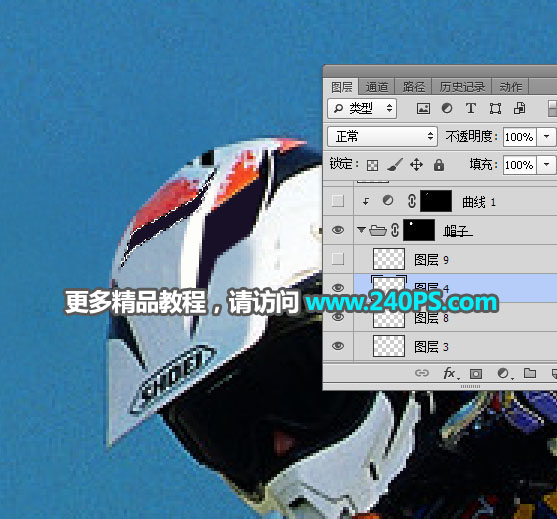Filter for shape layers icon
557x519 pixels.
pos(495,108)
